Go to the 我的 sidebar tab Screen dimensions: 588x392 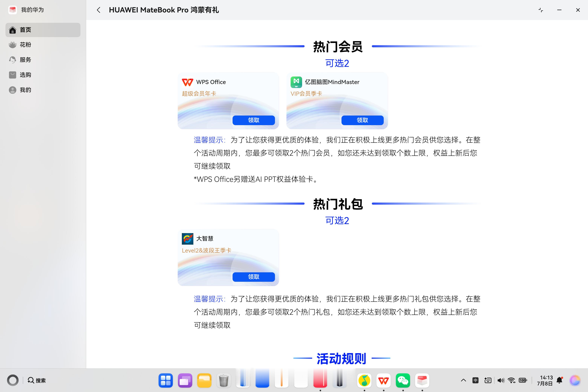pyautogui.click(x=43, y=90)
